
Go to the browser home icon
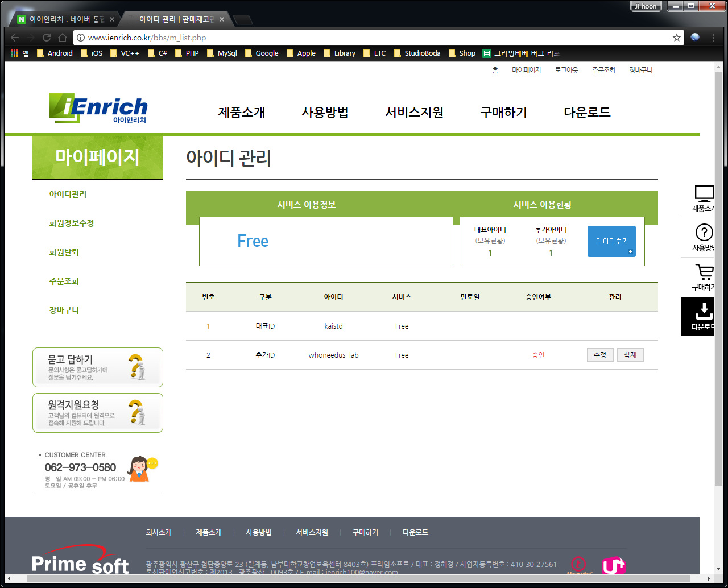pos(63,38)
